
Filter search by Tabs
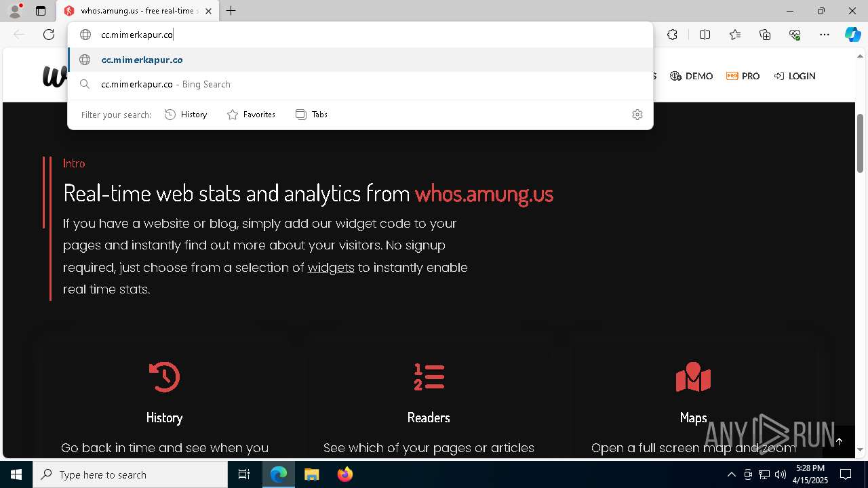tap(311, 115)
